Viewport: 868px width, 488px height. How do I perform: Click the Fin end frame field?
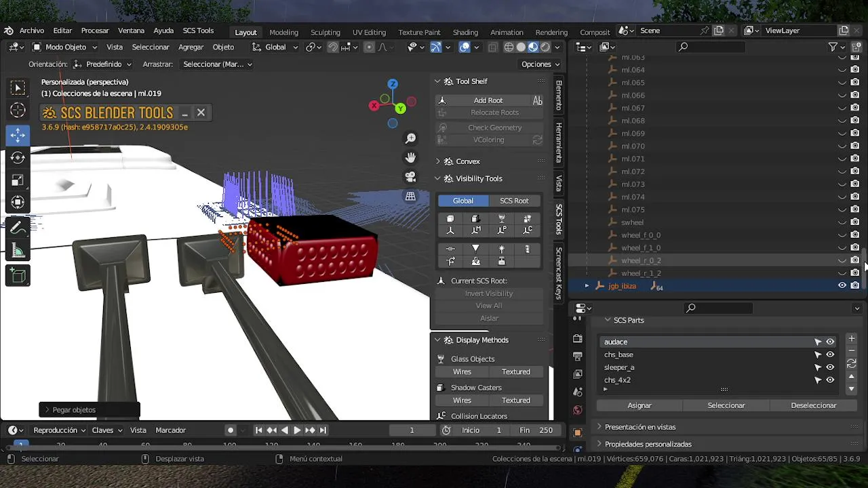536,430
